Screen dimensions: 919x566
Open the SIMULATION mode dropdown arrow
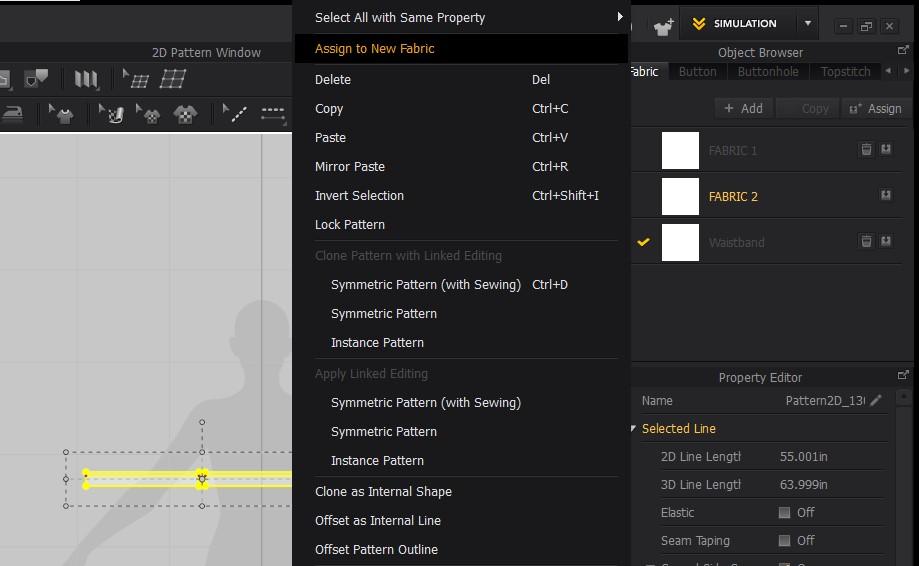[x=808, y=24]
